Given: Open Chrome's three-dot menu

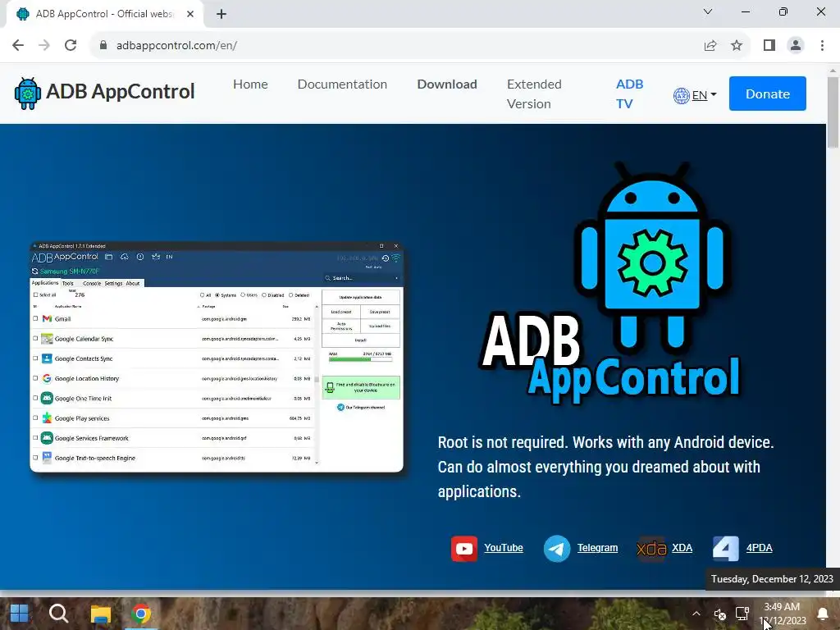Looking at the screenshot, I should pos(822,46).
